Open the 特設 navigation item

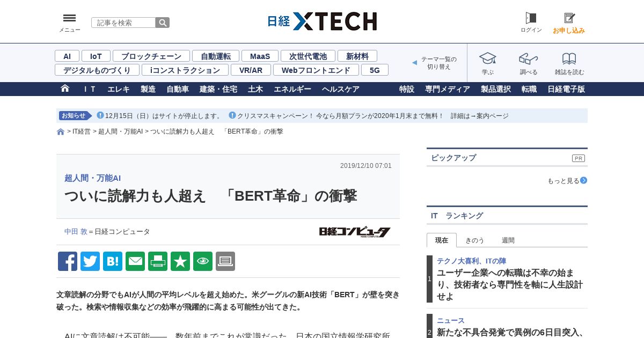(407, 89)
